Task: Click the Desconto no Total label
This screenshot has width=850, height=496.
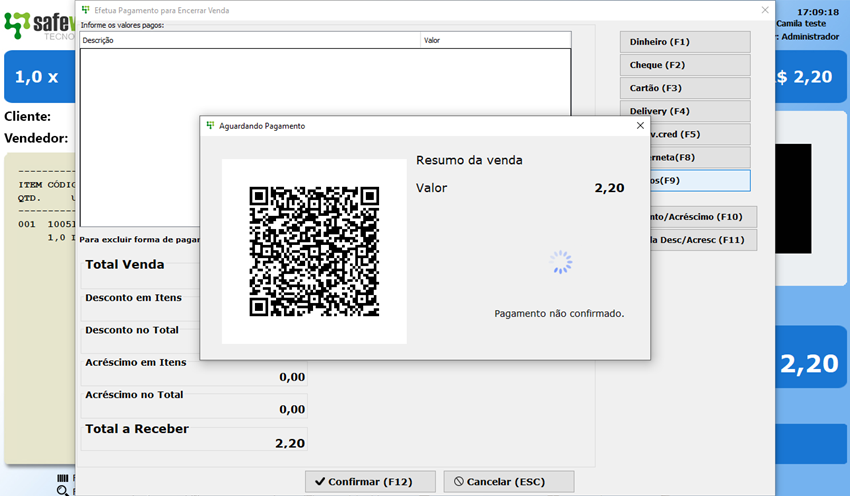Action: tap(132, 330)
